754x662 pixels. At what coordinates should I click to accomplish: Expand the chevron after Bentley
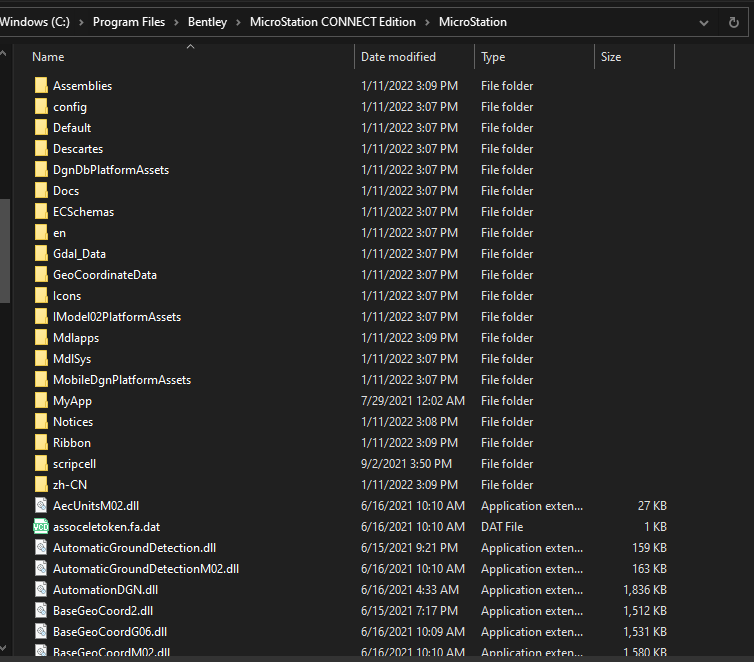coord(238,22)
